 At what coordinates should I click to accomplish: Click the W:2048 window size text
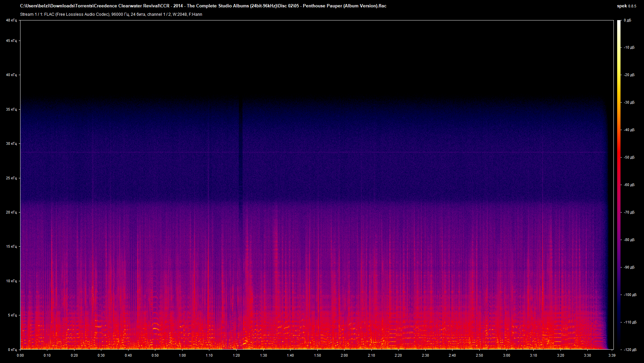coord(179,14)
